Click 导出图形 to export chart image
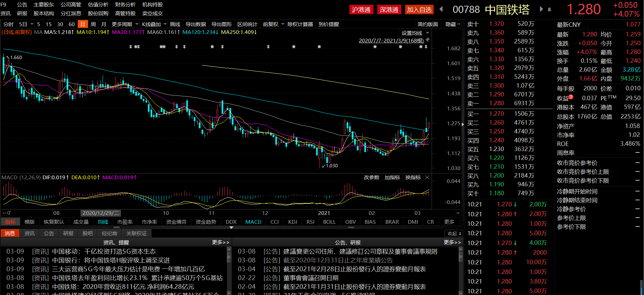 tap(222, 24)
